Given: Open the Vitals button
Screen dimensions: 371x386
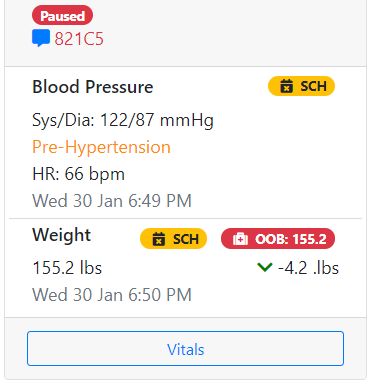Looking at the screenshot, I should [x=185, y=348].
